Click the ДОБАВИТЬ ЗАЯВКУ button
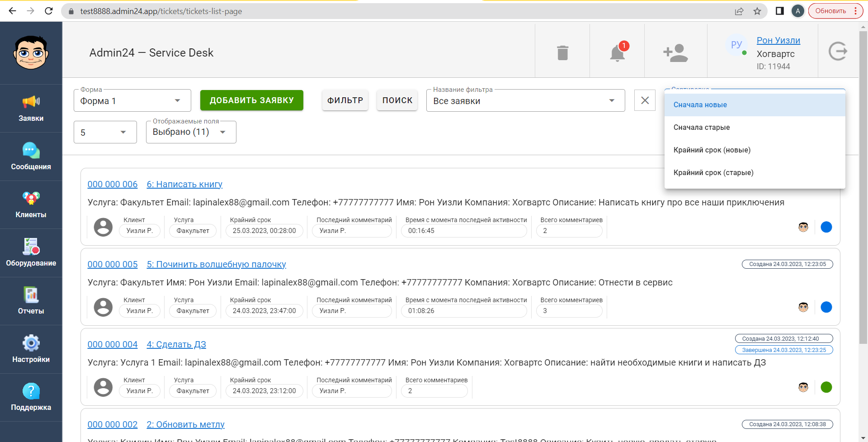Screen dimensions: 868x442 251,100
